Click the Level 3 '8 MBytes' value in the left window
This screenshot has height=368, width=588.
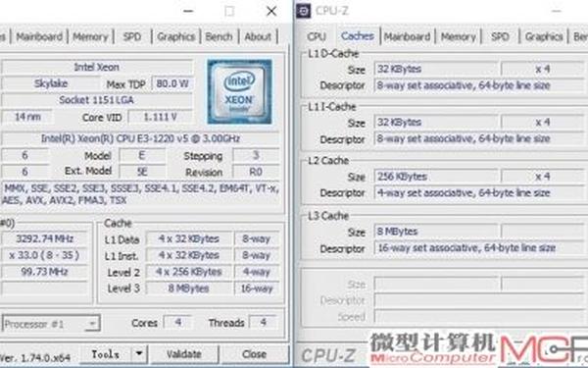pos(188,289)
